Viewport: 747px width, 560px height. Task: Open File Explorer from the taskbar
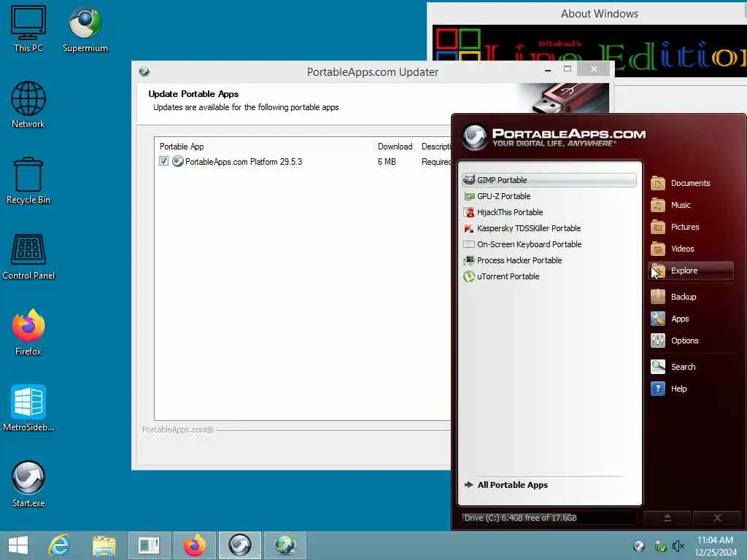[104, 545]
